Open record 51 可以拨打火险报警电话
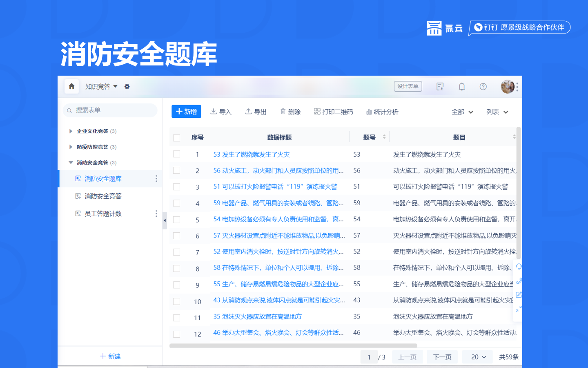 point(275,187)
